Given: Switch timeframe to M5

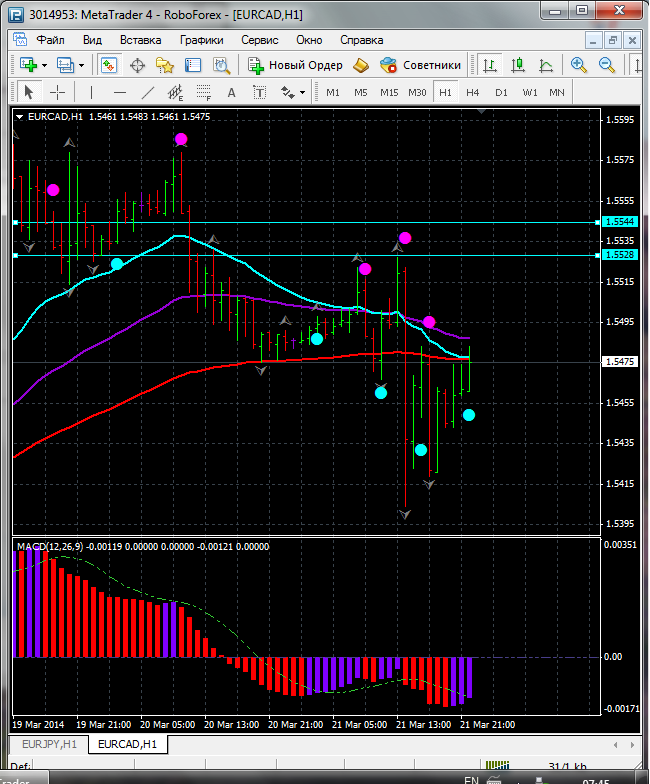Looking at the screenshot, I should tap(360, 92).
